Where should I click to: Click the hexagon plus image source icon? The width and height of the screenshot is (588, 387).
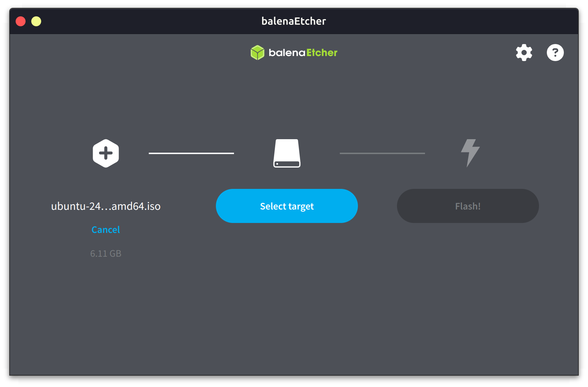click(106, 153)
